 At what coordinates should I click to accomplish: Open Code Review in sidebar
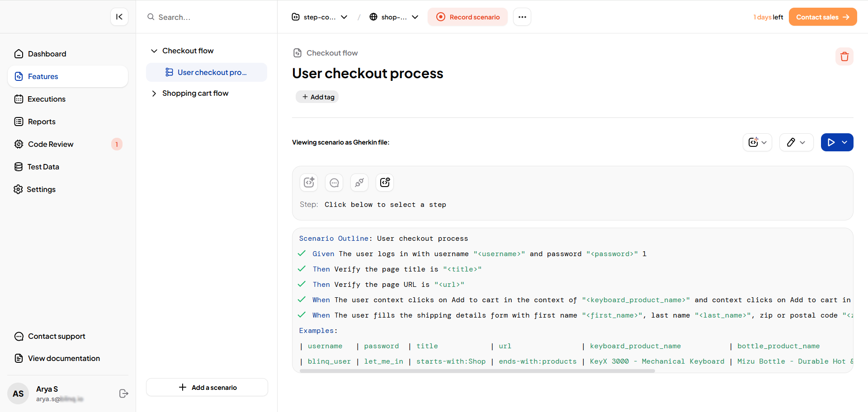click(51, 144)
